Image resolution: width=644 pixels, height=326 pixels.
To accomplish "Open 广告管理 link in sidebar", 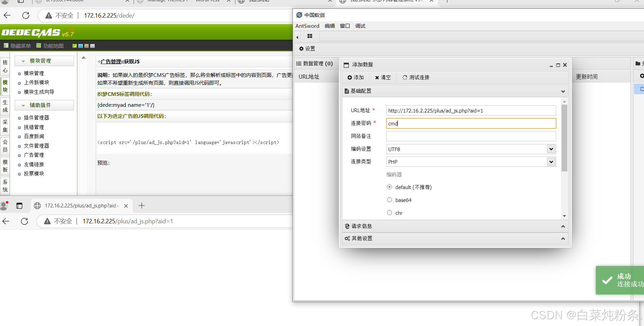I will point(34,155).
